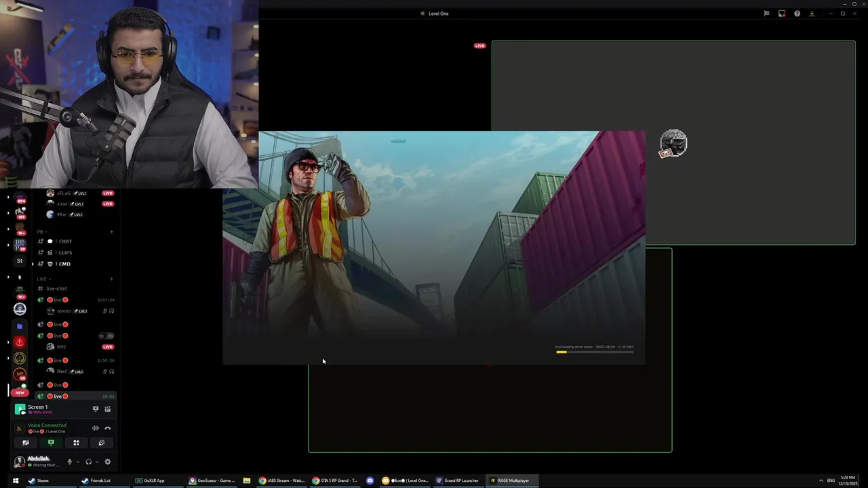Switch to Grand RP Launcher in taskbar
868x488 pixels.
(458, 481)
